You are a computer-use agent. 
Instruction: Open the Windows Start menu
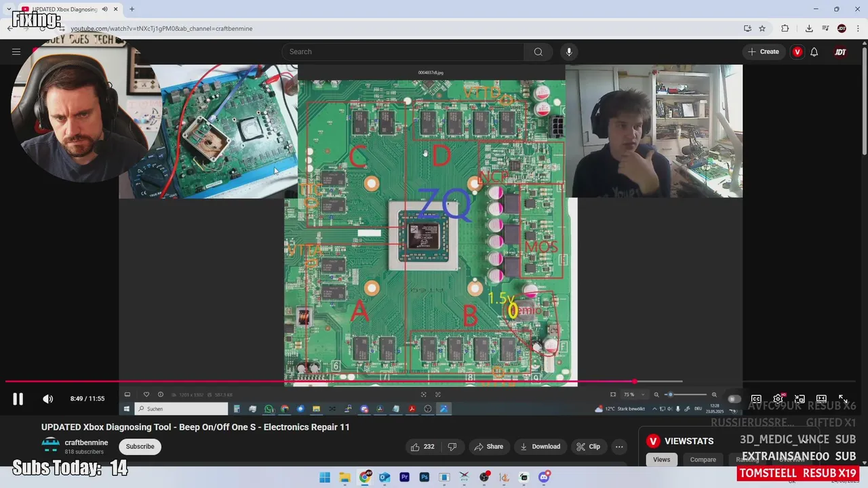[325, 477]
